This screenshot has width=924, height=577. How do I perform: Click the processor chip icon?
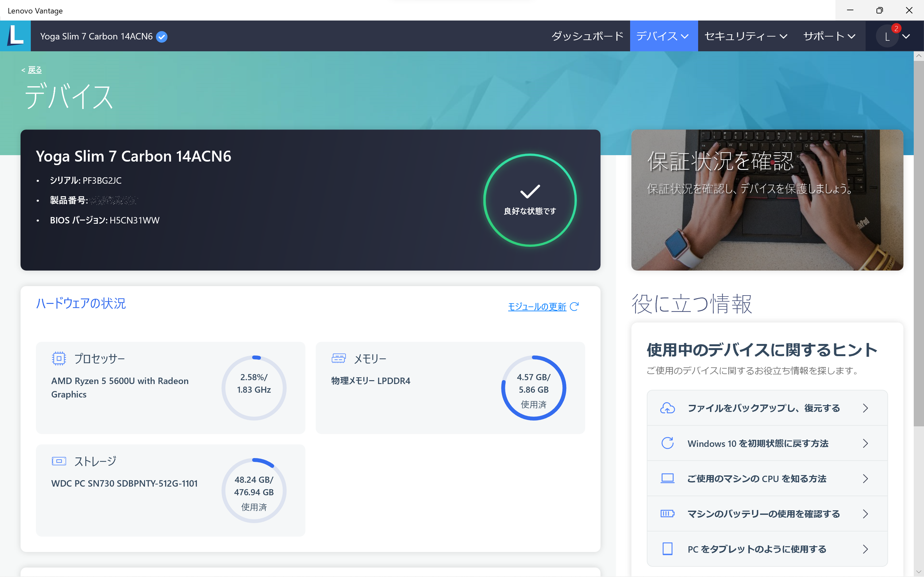pyautogui.click(x=59, y=358)
